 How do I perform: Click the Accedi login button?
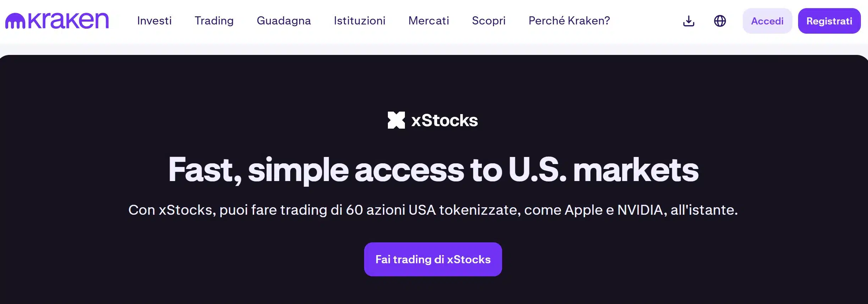pyautogui.click(x=767, y=21)
